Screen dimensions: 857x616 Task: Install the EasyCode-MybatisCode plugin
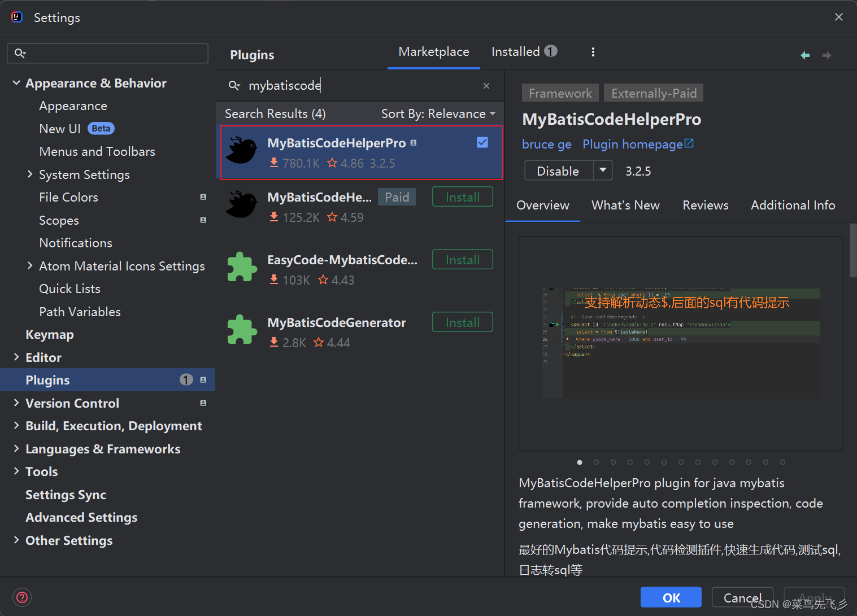[x=463, y=260]
